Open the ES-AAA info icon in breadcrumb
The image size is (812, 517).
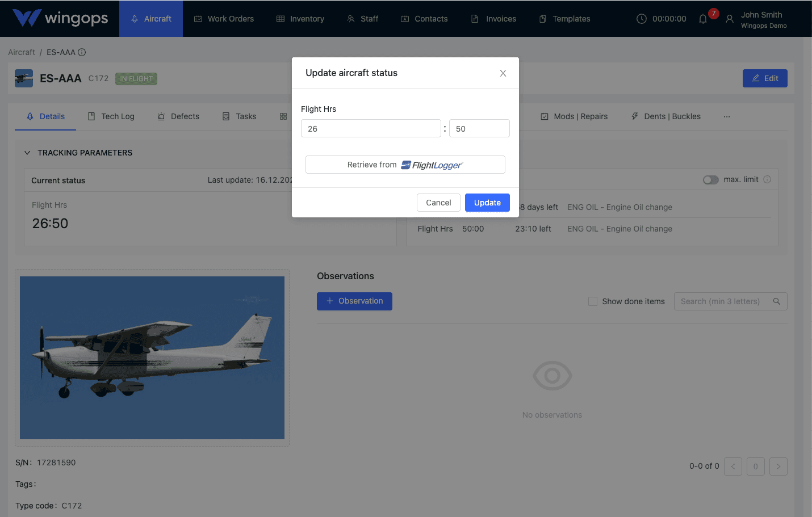coord(82,52)
